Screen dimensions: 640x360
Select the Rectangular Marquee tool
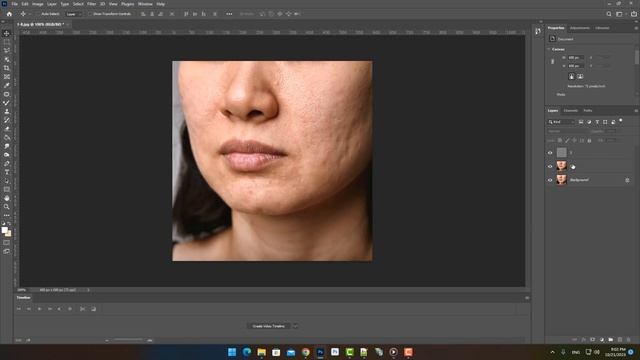pos(7,42)
